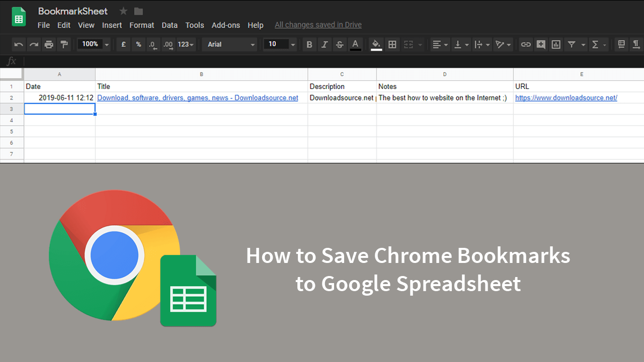644x362 pixels.
Task: Open the Help menu
Action: coord(256,25)
